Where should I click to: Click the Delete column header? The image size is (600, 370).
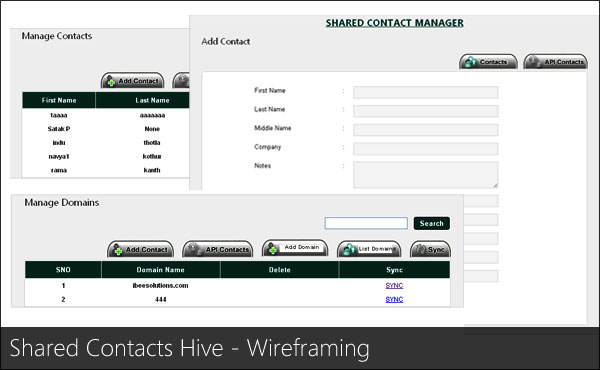pyautogui.click(x=280, y=270)
